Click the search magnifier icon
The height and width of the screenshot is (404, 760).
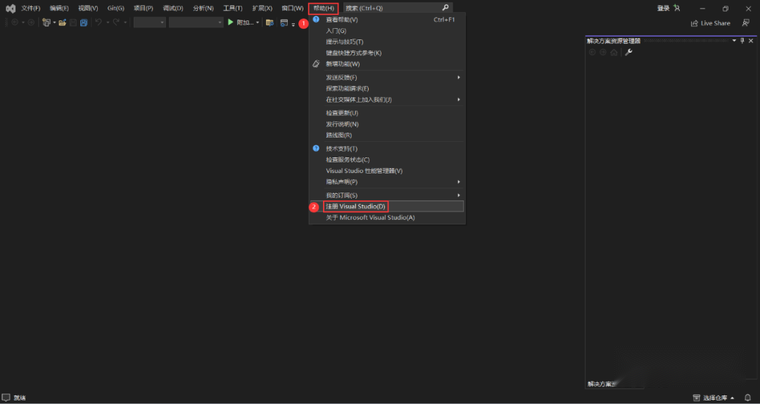point(445,8)
